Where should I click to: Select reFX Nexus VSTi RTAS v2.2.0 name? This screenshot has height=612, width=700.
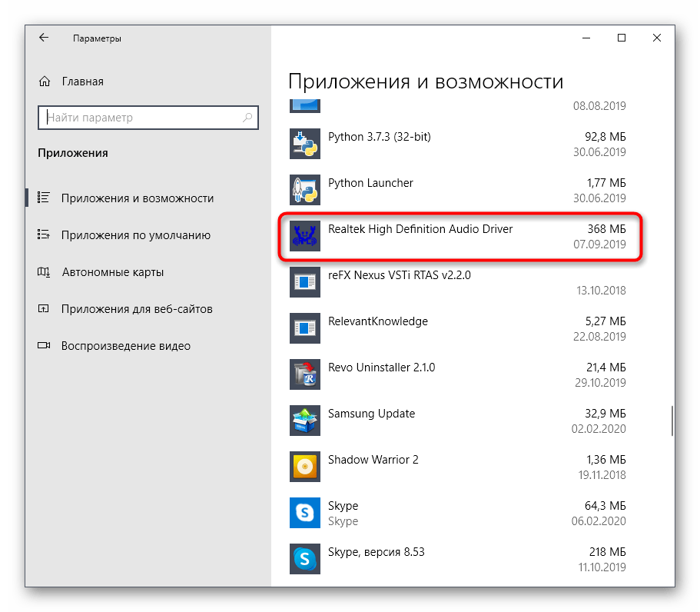pyautogui.click(x=400, y=275)
